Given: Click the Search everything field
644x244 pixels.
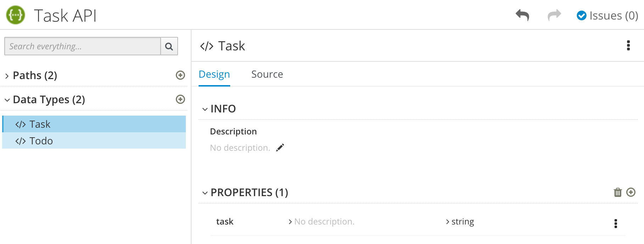Looking at the screenshot, I should [x=82, y=46].
